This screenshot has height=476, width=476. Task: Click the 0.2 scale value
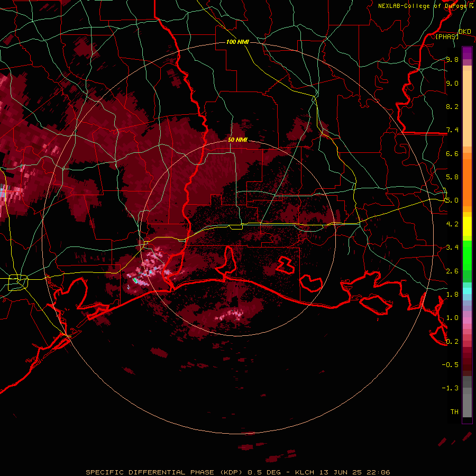point(452,342)
